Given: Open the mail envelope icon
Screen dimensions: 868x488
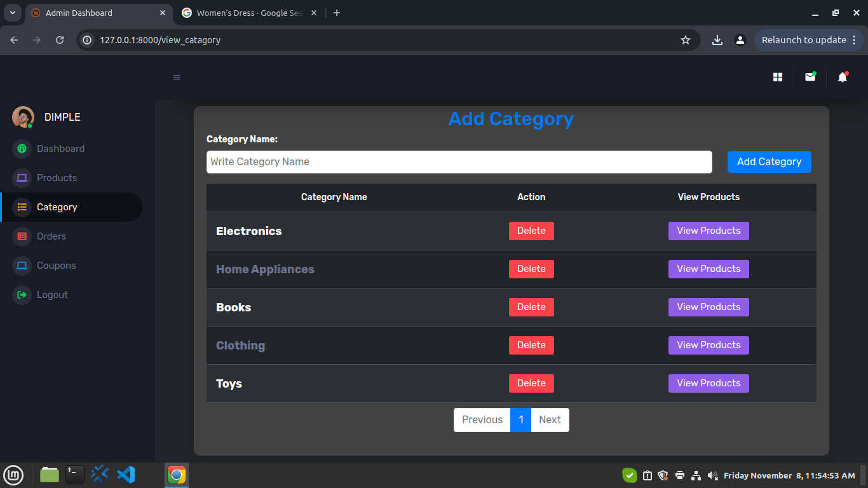Looking at the screenshot, I should (810, 77).
